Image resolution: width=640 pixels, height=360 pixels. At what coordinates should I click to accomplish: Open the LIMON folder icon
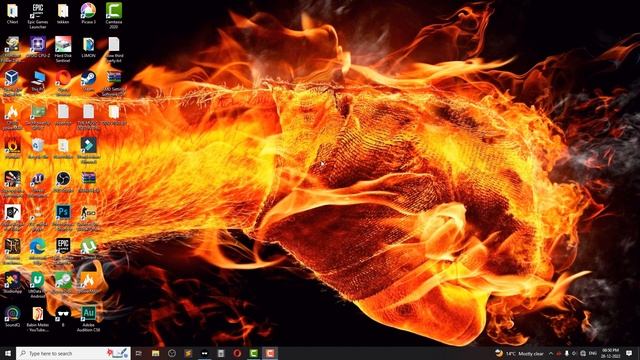pos(88,47)
